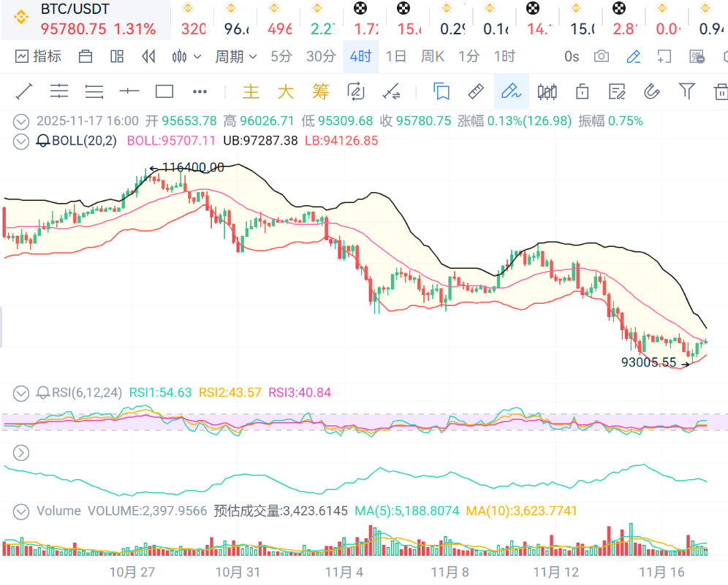Click the trash icon to delete drawings

coord(721,91)
